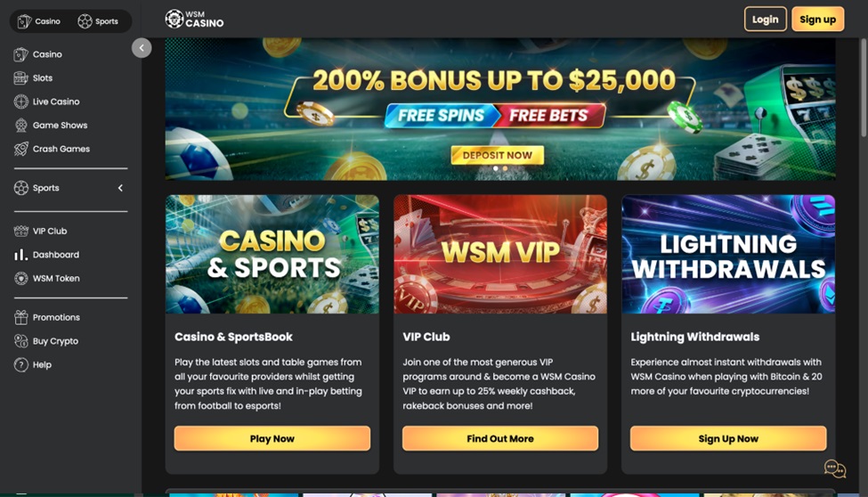Select the second banner carousel dot
This screenshot has width=868, height=497.
coord(505,168)
